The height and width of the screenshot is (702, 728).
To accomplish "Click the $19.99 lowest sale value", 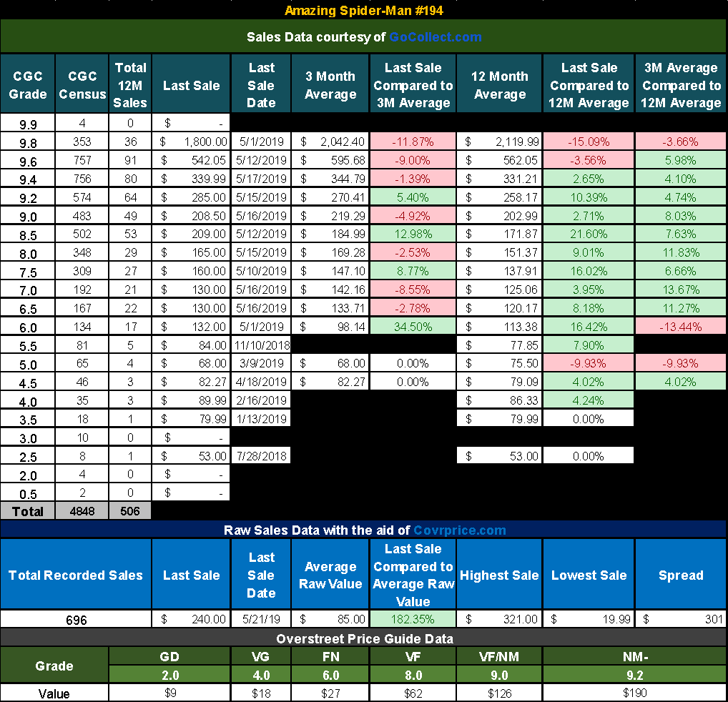I will (589, 619).
